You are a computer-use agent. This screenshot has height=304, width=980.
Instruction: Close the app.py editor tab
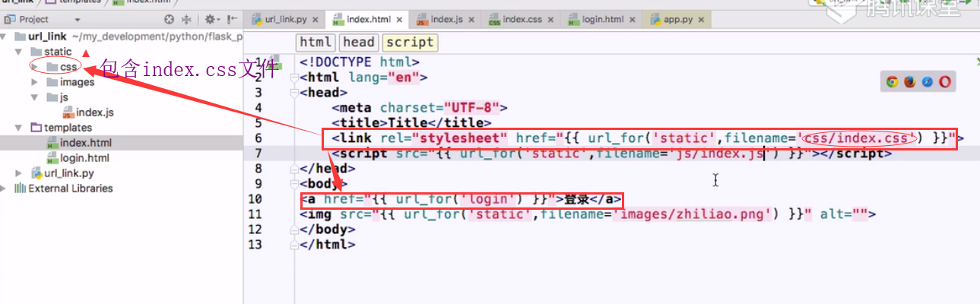[700, 21]
